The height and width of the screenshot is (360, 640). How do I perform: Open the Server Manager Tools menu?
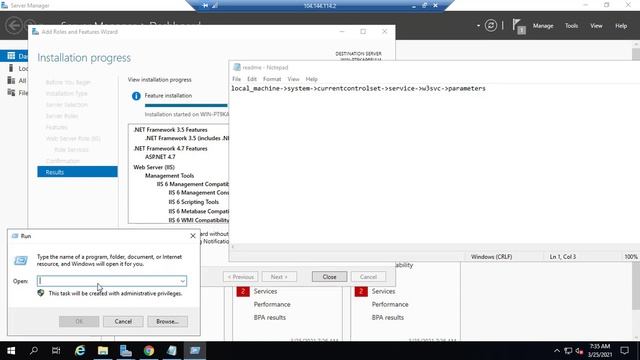coord(571,26)
